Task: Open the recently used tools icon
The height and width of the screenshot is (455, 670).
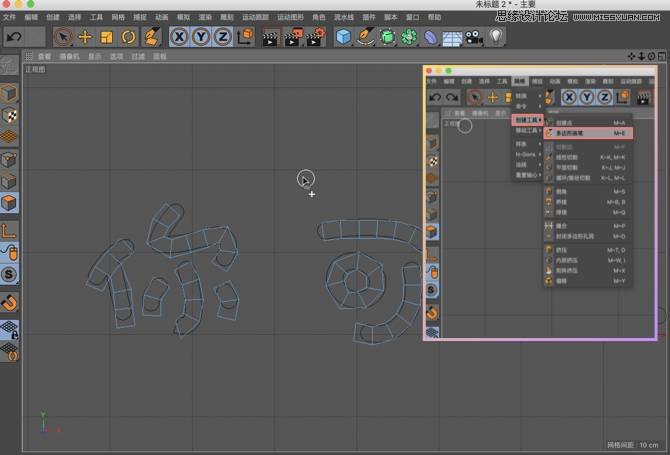Action: point(151,37)
